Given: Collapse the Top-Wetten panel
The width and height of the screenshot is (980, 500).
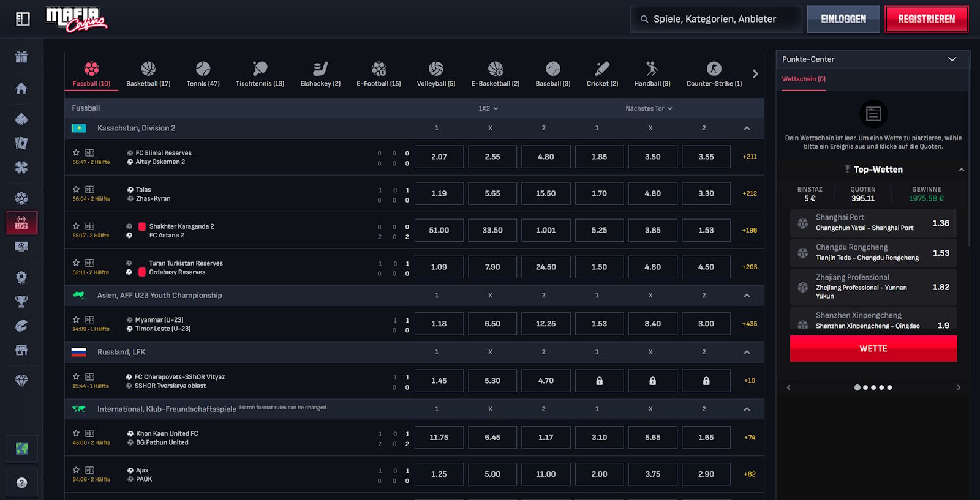Looking at the screenshot, I should 961,170.
